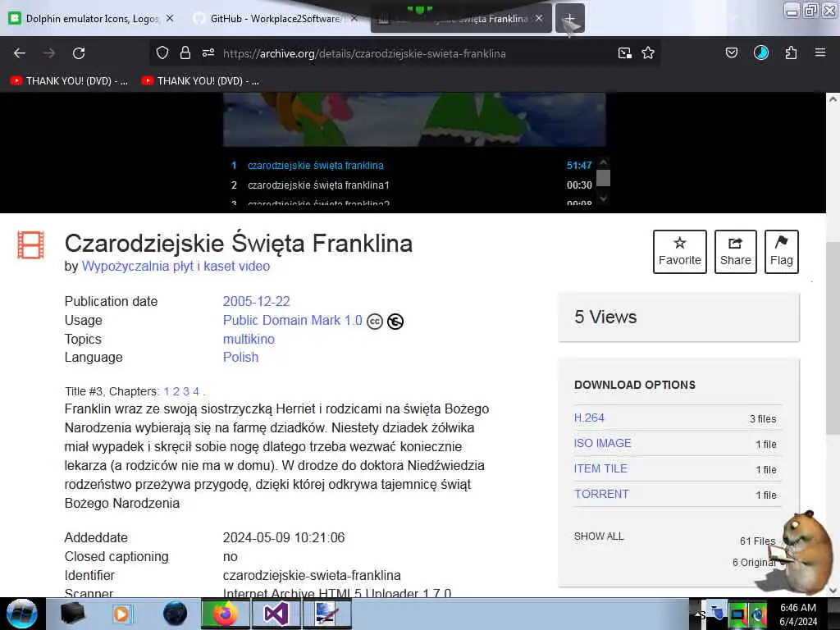Click the page scrollbar up arrow
840x630 pixels.
click(x=833, y=99)
